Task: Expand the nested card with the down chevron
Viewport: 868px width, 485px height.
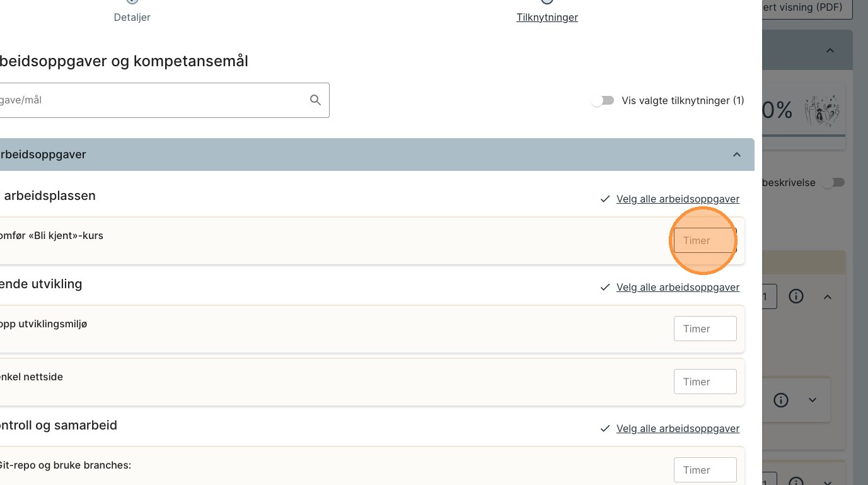Action: pyautogui.click(x=813, y=400)
